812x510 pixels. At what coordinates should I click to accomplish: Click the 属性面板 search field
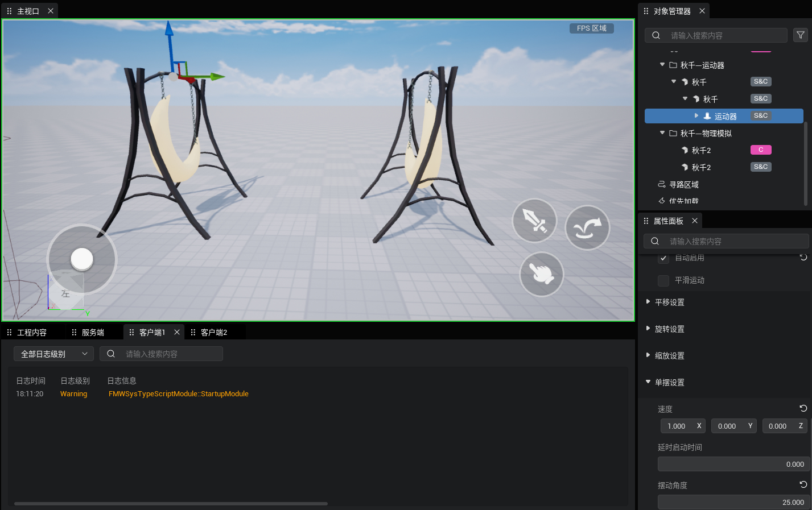click(x=726, y=241)
